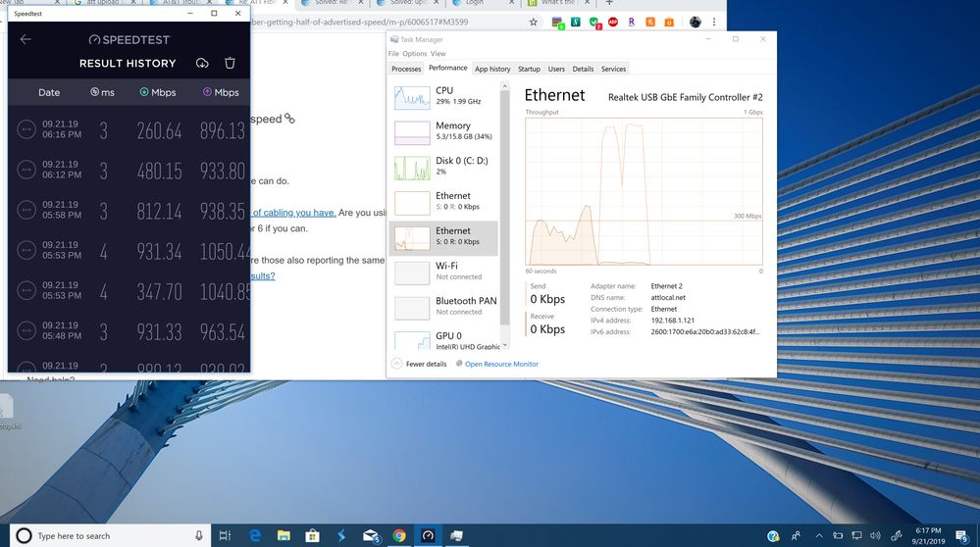The height and width of the screenshot is (547, 980).
Task: Bookmark the page with the star icon
Action: 534,22
